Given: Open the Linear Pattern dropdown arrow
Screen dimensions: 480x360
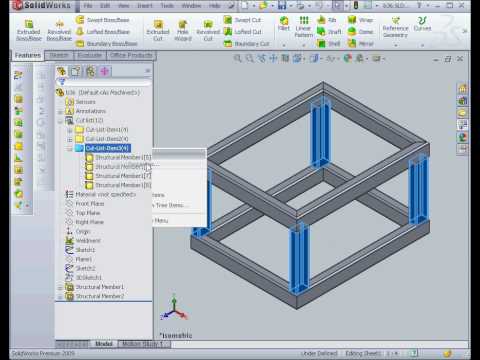Looking at the screenshot, I should tap(304, 45).
